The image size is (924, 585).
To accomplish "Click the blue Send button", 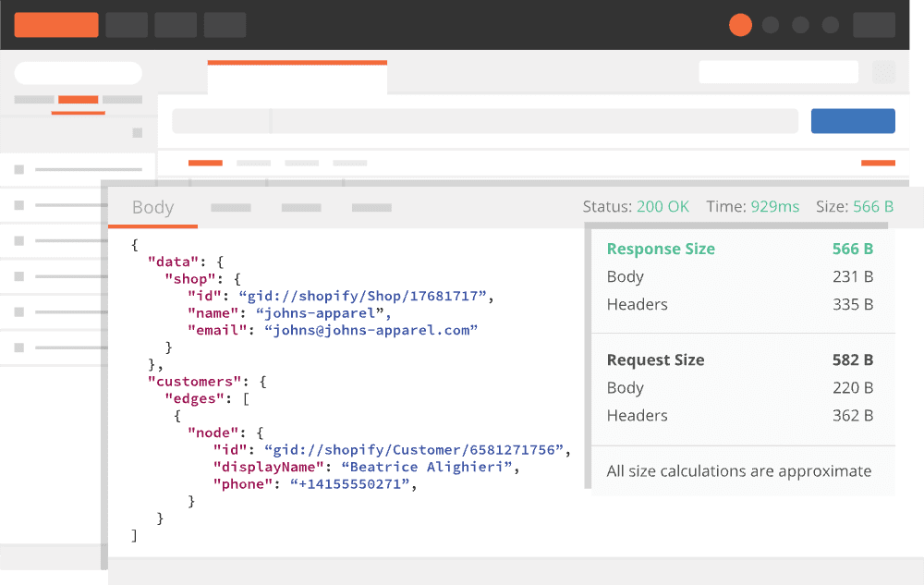I will 853,121.
